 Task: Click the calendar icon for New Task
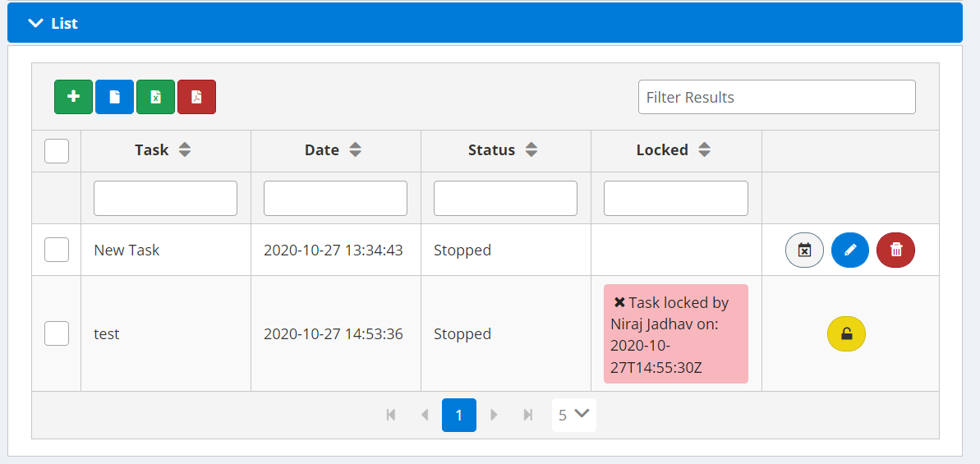[x=804, y=250]
